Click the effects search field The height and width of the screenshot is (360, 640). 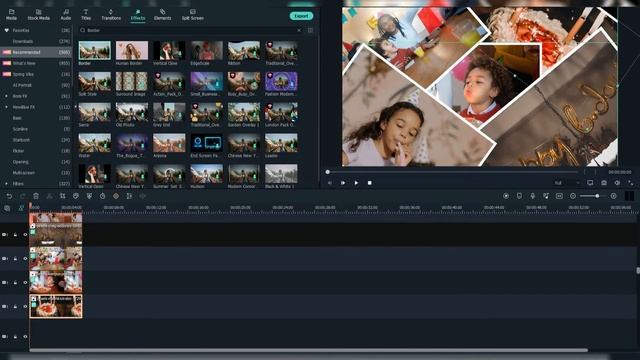(x=189, y=30)
